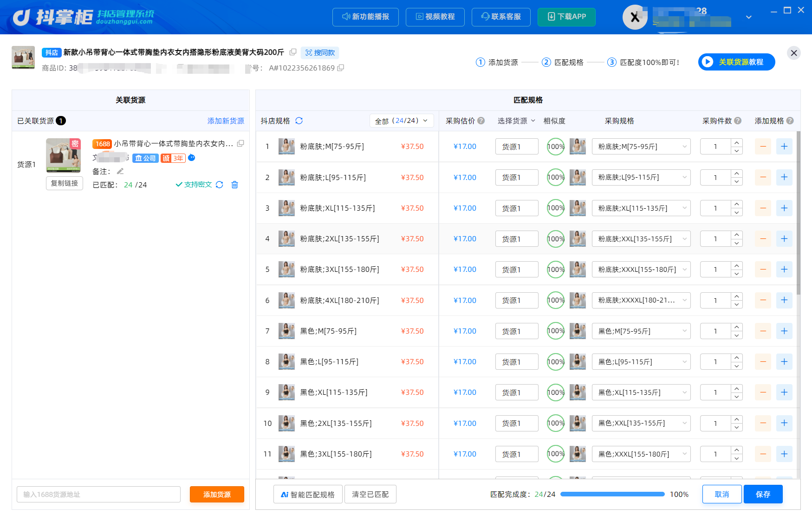The height and width of the screenshot is (521, 812).
Task: Open 视频教程 in top bar
Action: (x=435, y=17)
